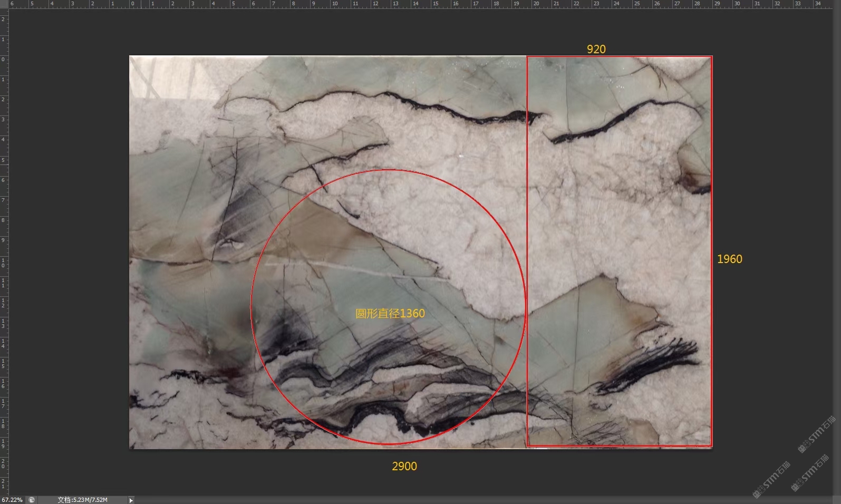Screen dimensions: 841x504
Task: Click the 34 mark on the horizontal ruler
Action: click(x=818, y=4)
